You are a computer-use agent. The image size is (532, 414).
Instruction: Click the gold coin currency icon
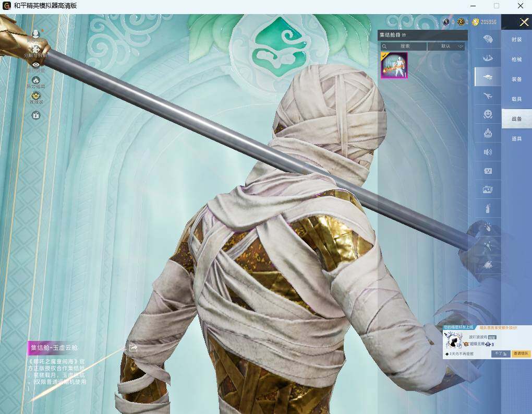[475, 22]
